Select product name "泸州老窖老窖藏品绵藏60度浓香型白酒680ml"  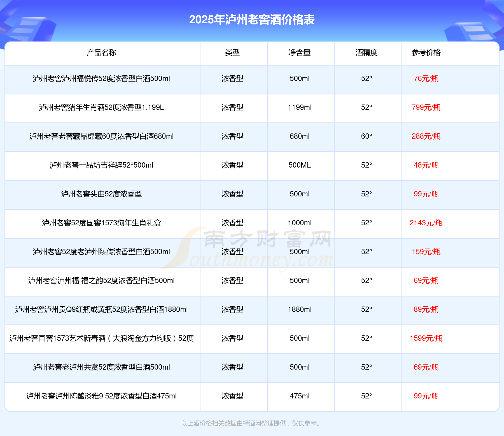pyautogui.click(x=101, y=136)
